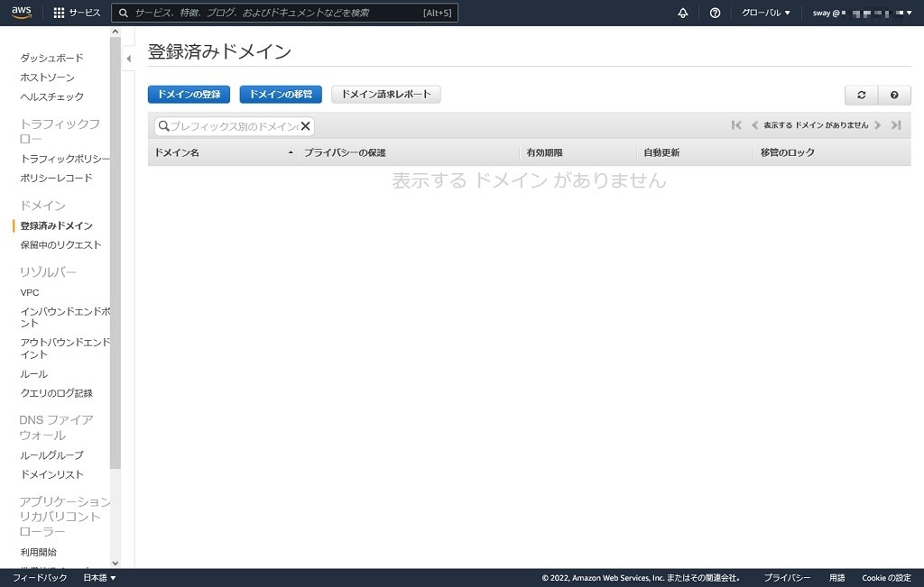Open 保留中のリクエスト in sidebar

[60, 245]
